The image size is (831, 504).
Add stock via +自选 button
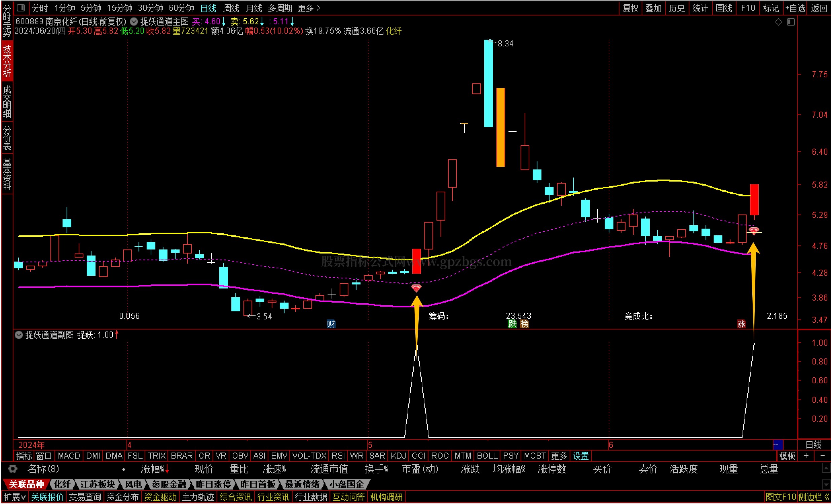795,8
